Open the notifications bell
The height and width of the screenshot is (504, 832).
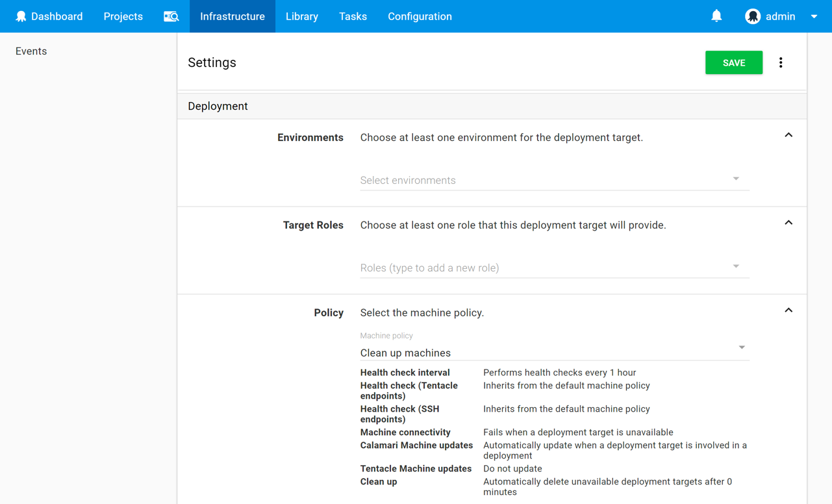(716, 16)
